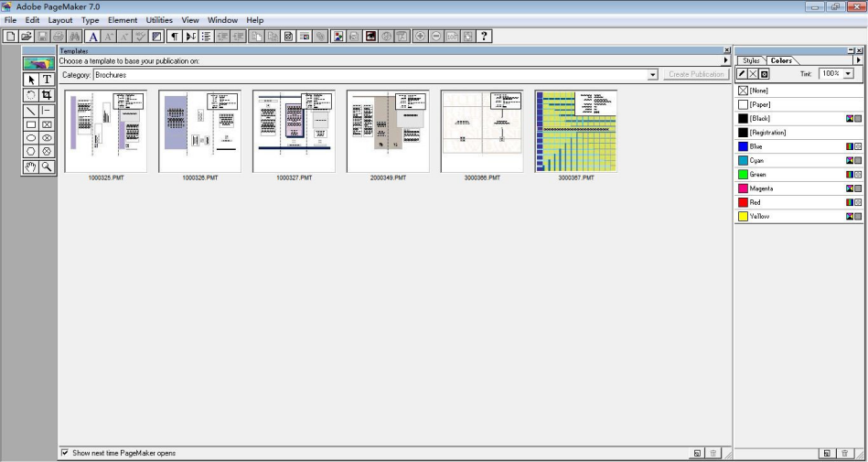
Task: Select the Ellipse tool
Action: 31,138
